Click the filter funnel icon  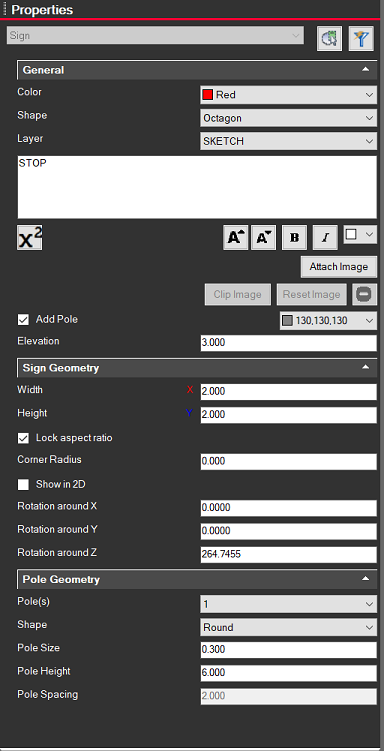tap(361, 39)
